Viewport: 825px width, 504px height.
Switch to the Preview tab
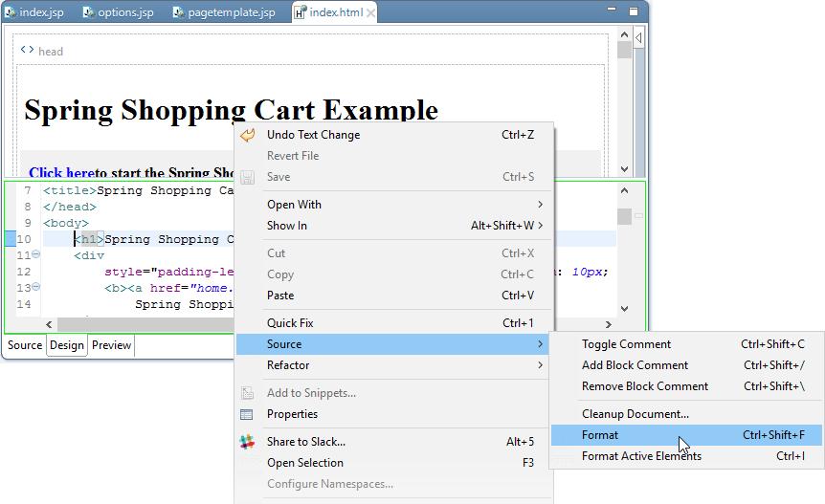111,345
